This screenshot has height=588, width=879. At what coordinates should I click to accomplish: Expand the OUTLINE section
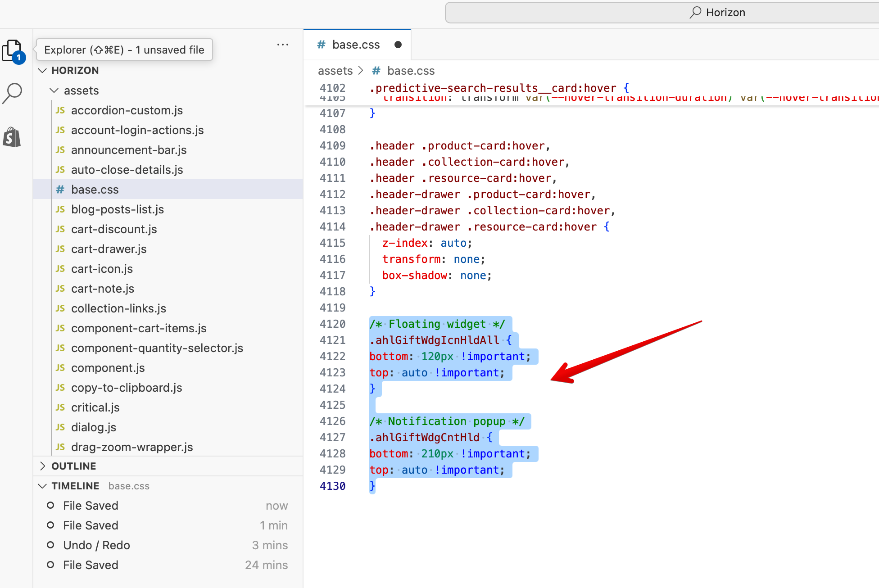click(x=43, y=466)
